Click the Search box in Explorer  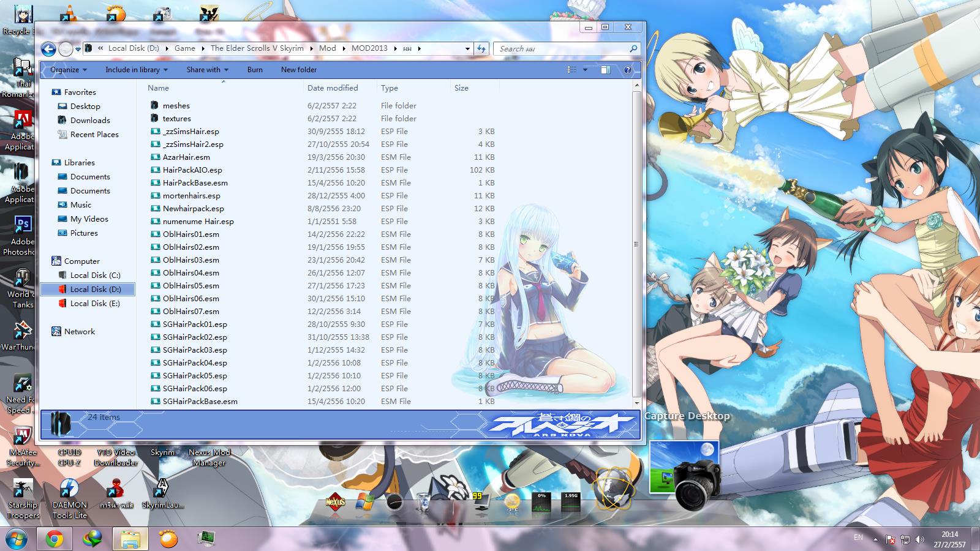point(568,48)
